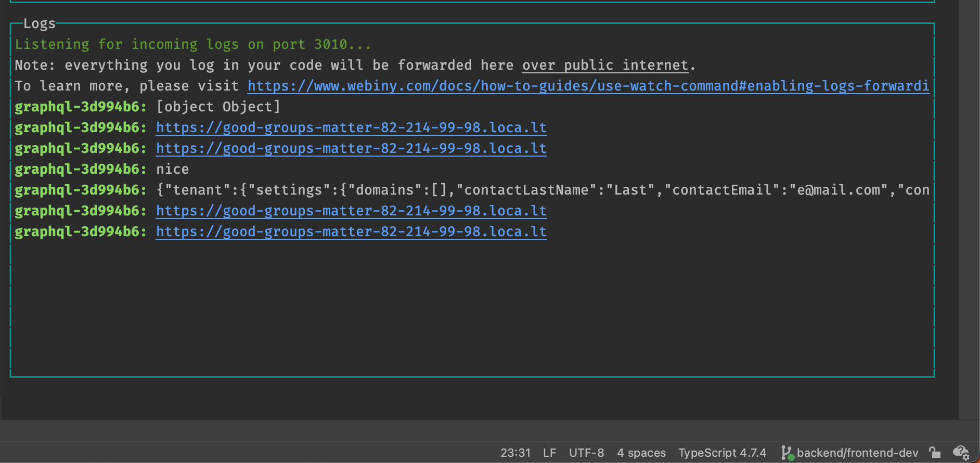The image size is (980, 463).
Task: Click the TypeScript 4.7.4 language service widget
Action: 722,453
